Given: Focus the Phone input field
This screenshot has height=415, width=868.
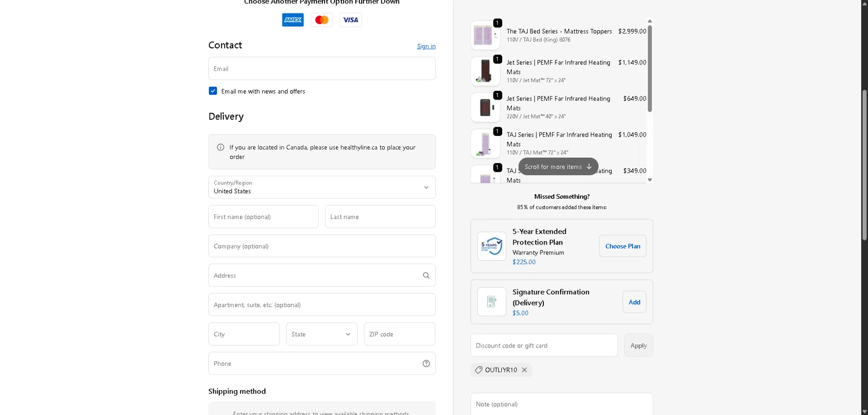Looking at the screenshot, I should point(322,364).
